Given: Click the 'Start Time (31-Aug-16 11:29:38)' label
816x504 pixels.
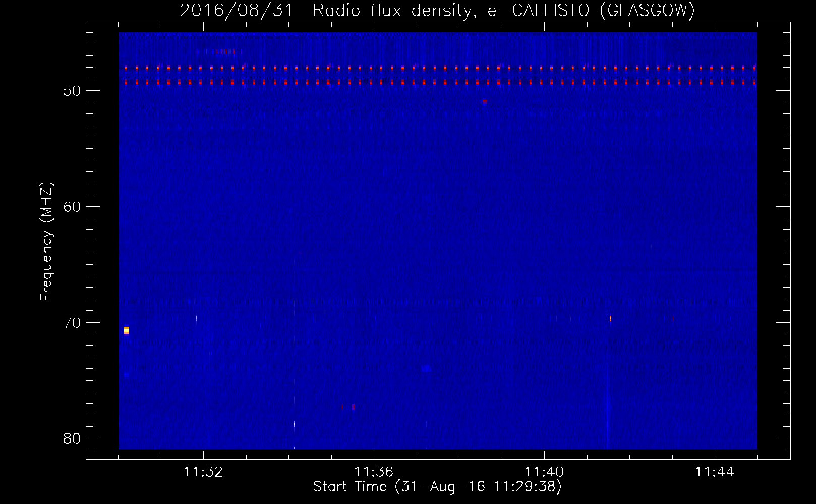Looking at the screenshot, I should click(437, 487).
